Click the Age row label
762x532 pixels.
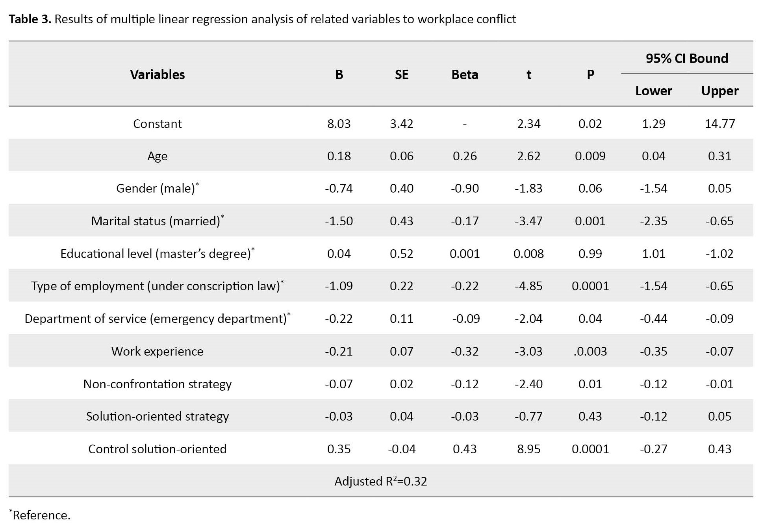[x=157, y=156]
